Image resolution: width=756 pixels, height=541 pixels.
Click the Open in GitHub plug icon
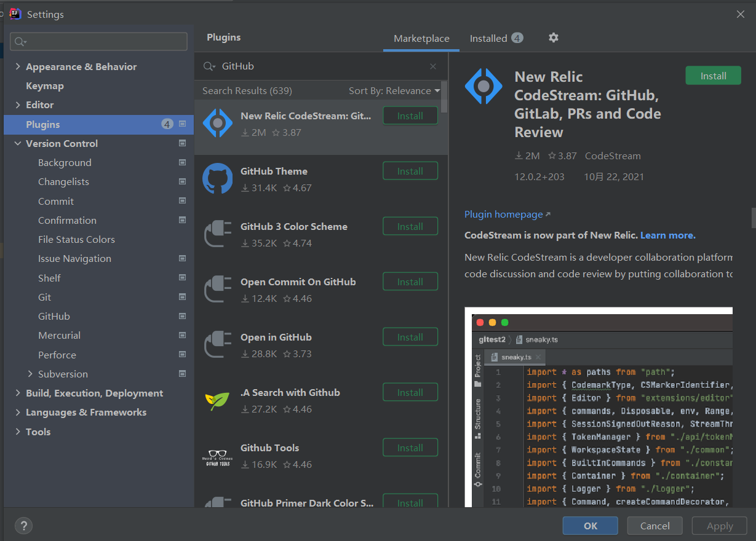coord(218,344)
